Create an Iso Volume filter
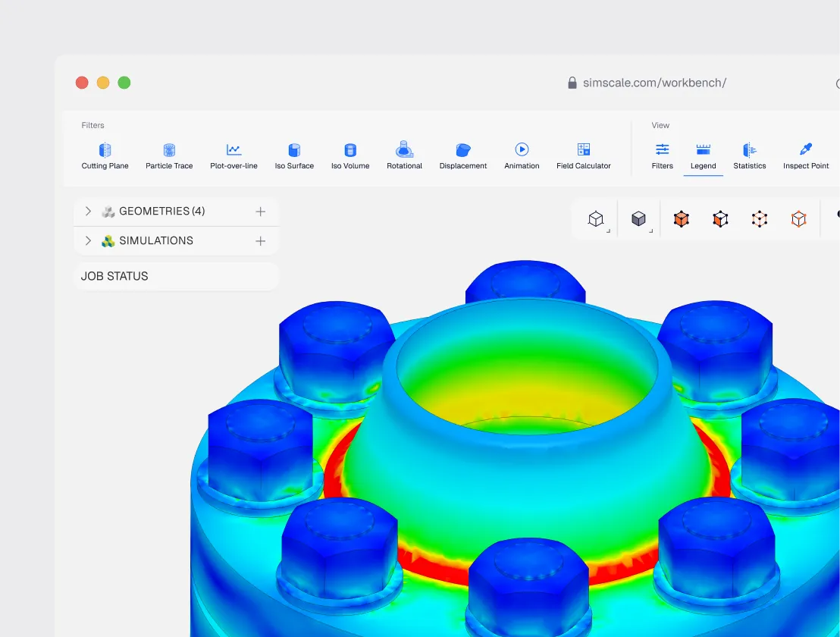 (350, 156)
